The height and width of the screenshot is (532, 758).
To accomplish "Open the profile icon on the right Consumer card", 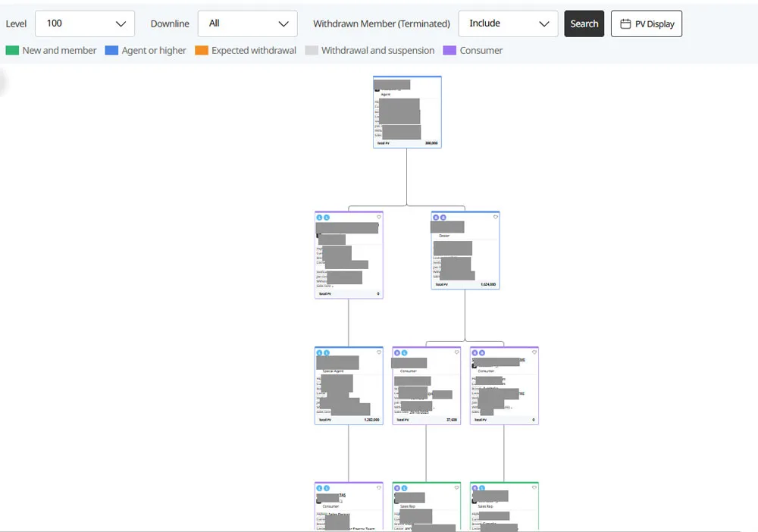I will click(475, 353).
